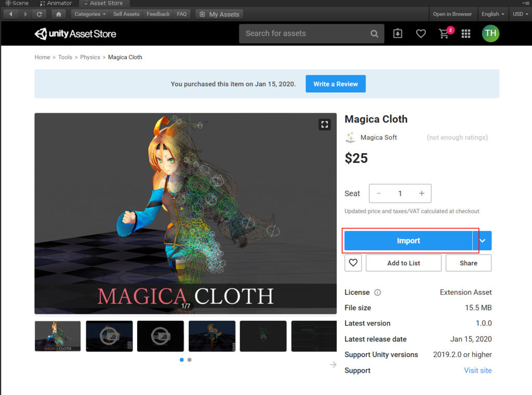
Task: Click the favorites heart in the top bar
Action: point(421,33)
